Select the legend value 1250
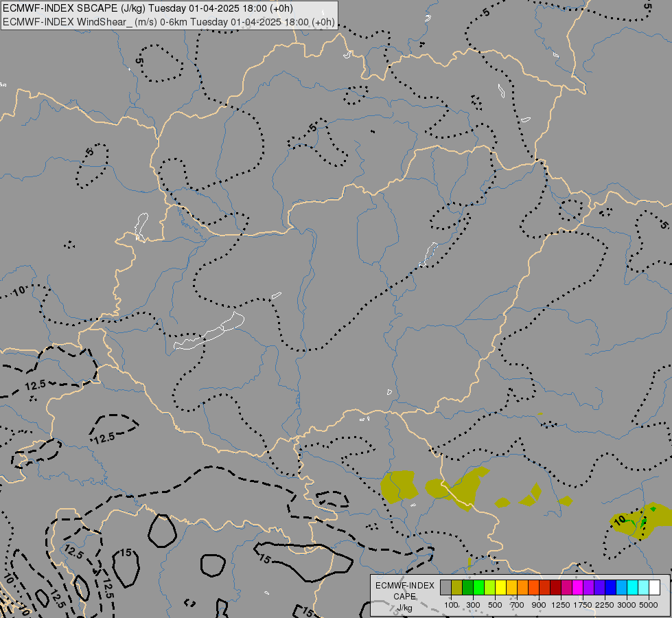Screen dimensions: 672x618 (561, 605)
